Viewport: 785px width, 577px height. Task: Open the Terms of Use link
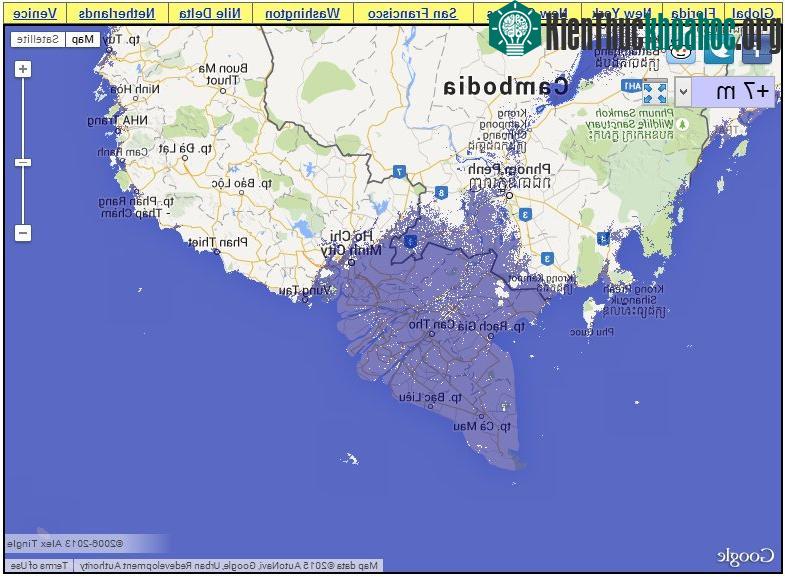tap(39, 565)
